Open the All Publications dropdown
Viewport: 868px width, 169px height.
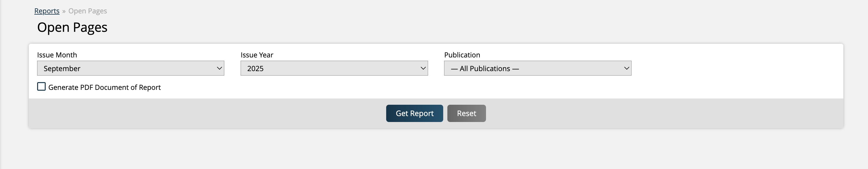point(537,68)
